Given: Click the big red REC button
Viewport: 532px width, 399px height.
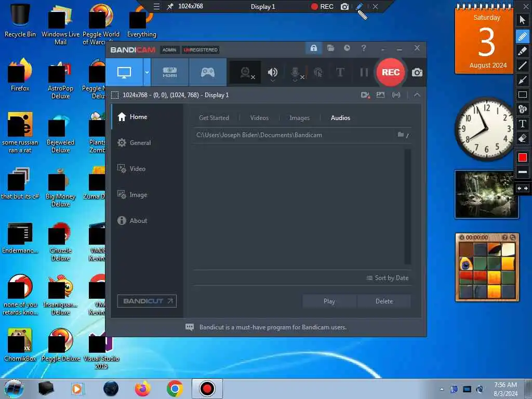Looking at the screenshot, I should (391, 72).
